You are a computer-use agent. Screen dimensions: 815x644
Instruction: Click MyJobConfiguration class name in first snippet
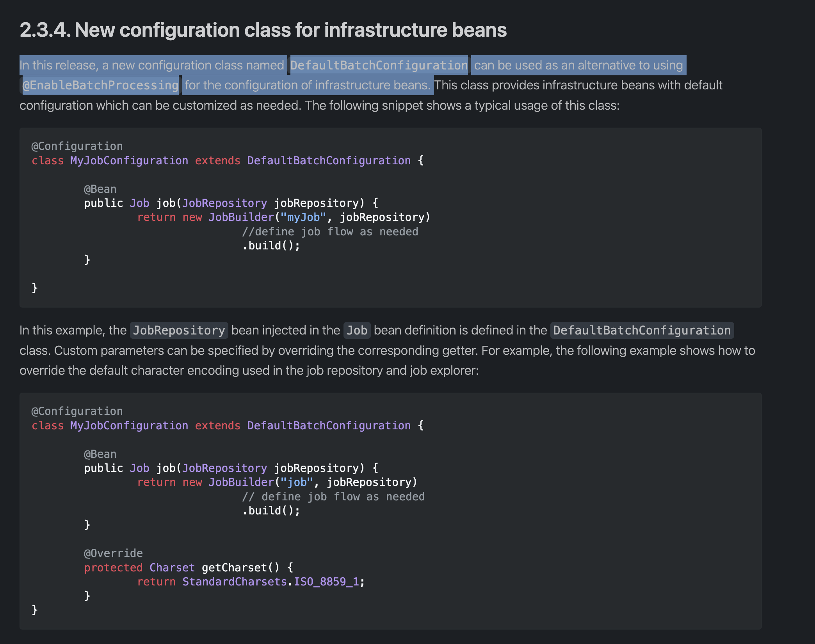[x=129, y=160]
